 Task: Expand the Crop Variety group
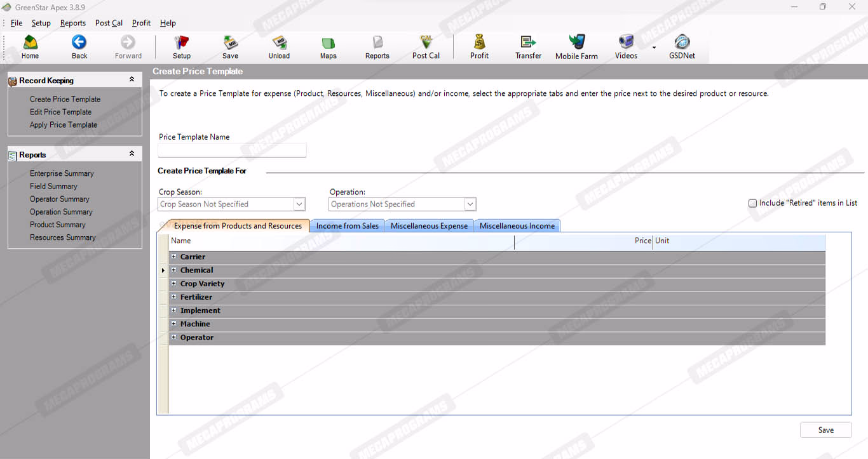(173, 283)
